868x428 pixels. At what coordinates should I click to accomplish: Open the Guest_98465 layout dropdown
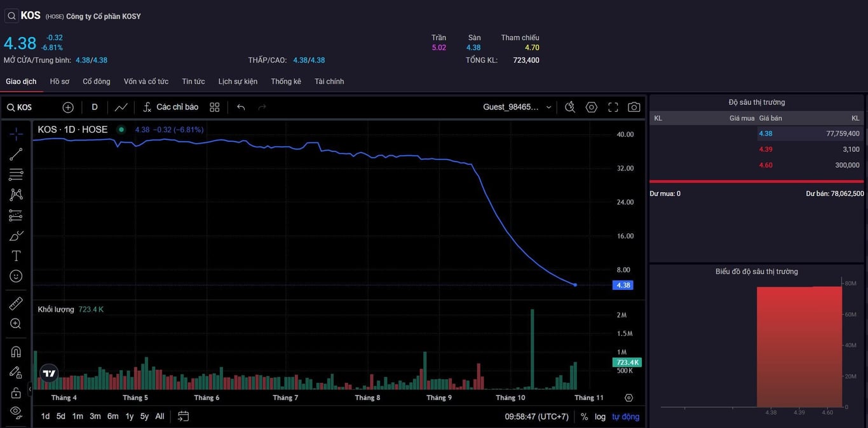click(517, 107)
